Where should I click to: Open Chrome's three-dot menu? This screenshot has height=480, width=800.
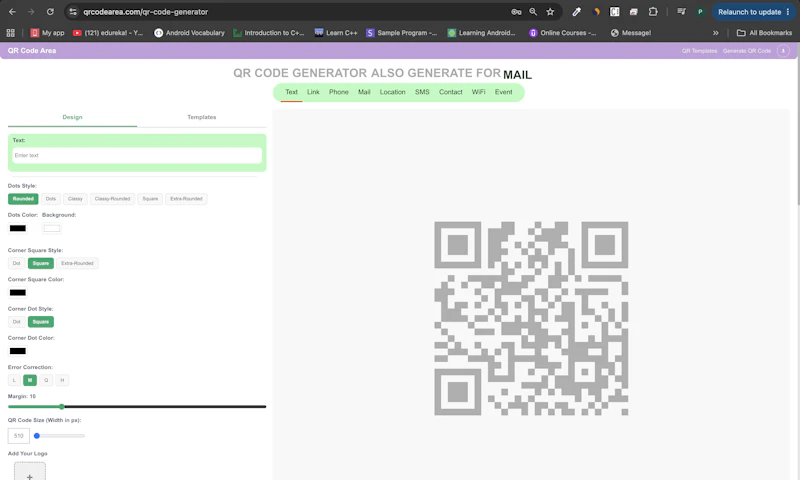(788, 12)
